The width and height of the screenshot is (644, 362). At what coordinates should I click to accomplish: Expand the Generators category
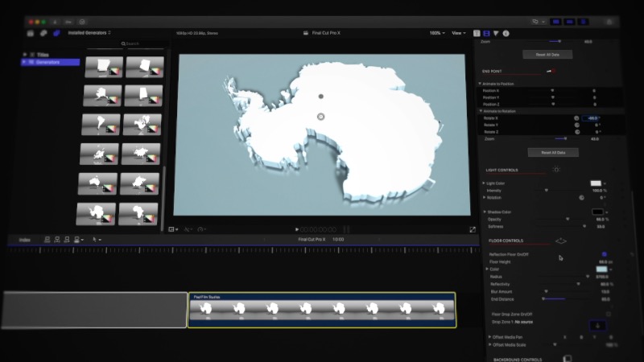tap(24, 62)
